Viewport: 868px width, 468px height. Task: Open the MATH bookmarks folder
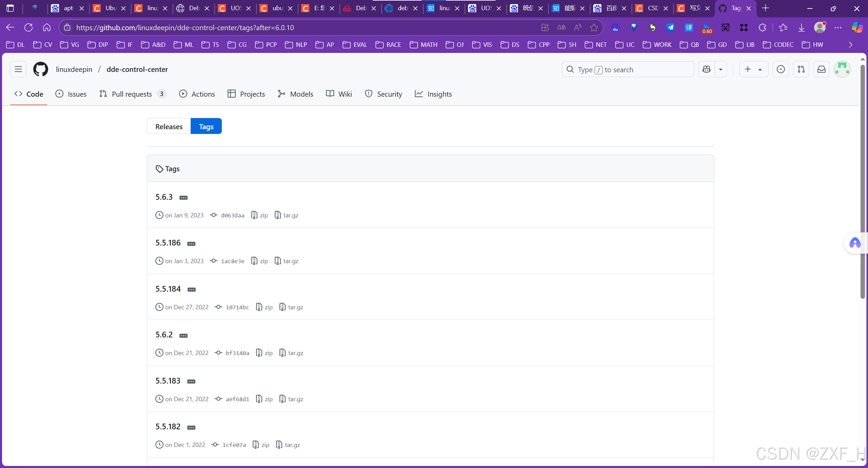(x=423, y=45)
